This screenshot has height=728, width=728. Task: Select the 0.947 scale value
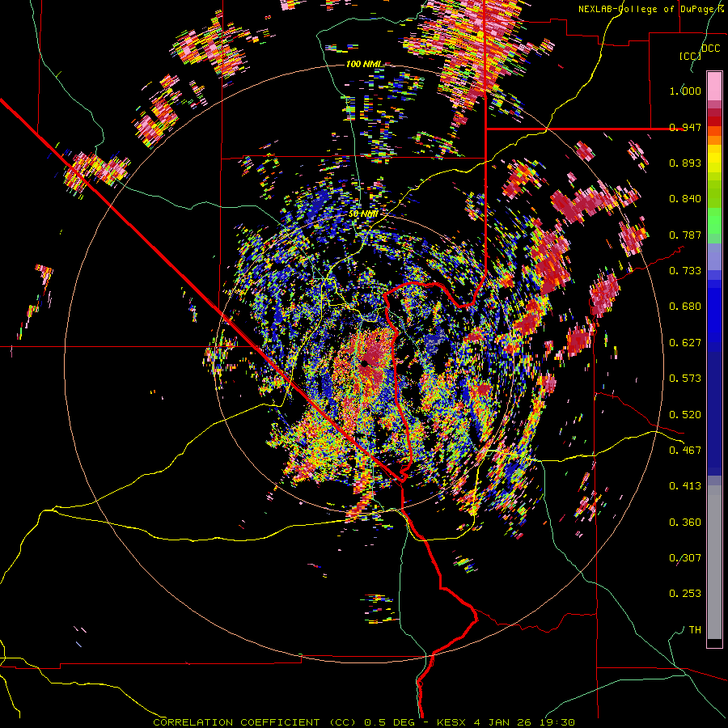(685, 127)
